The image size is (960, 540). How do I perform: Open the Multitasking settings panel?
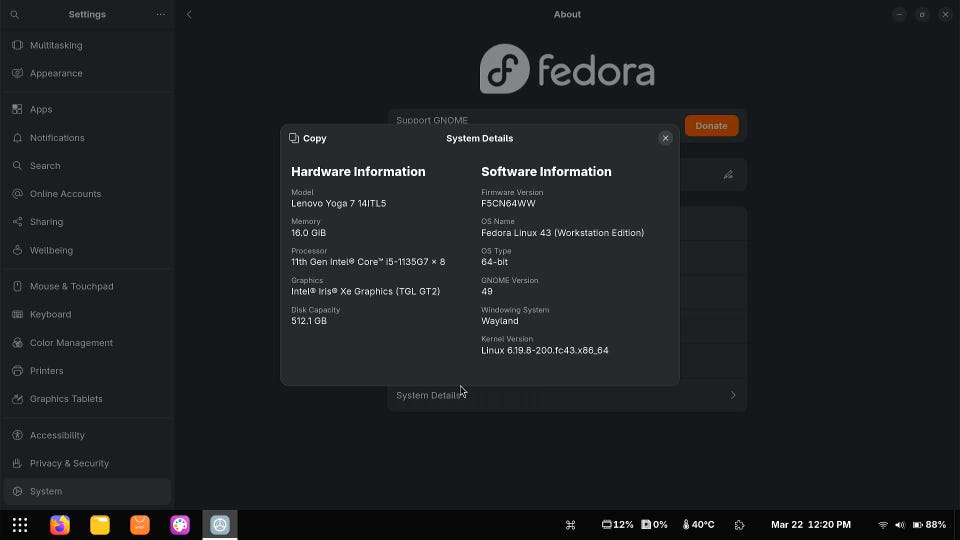point(87,45)
